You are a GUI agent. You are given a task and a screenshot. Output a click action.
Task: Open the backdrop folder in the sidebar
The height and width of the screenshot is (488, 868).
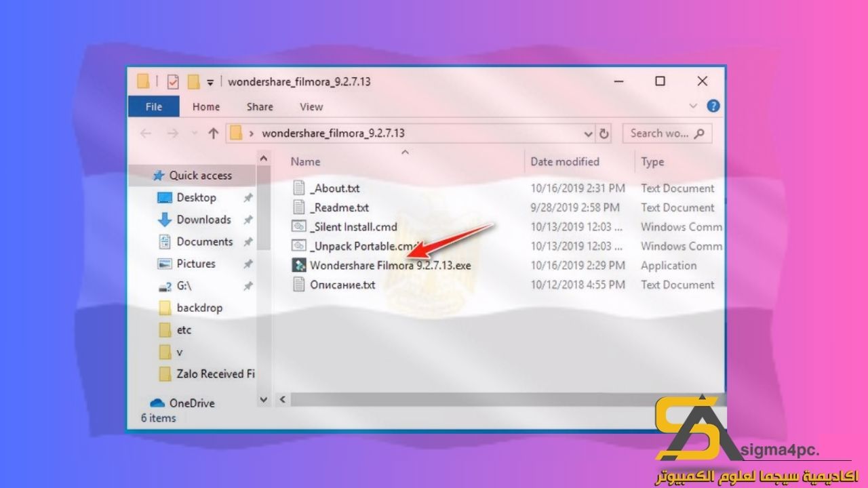pyautogui.click(x=199, y=308)
